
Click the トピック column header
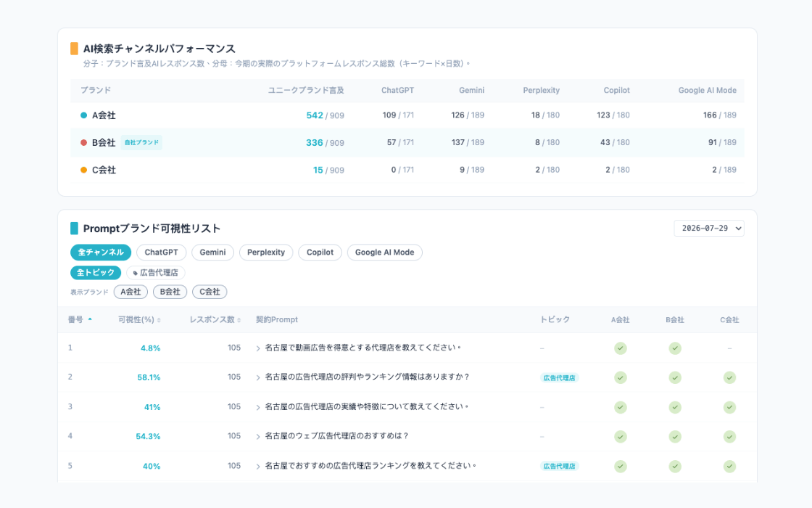click(555, 320)
